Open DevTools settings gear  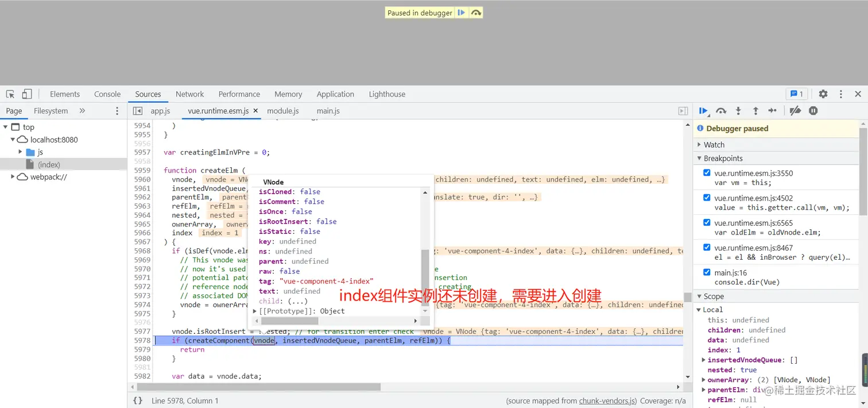[823, 94]
